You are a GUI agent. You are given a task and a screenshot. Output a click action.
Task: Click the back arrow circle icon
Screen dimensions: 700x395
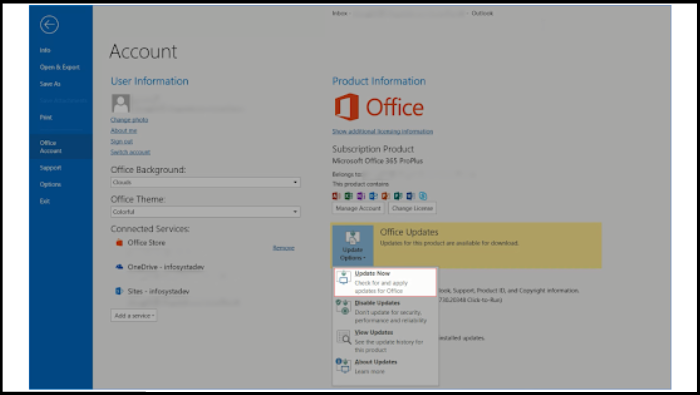(x=49, y=25)
